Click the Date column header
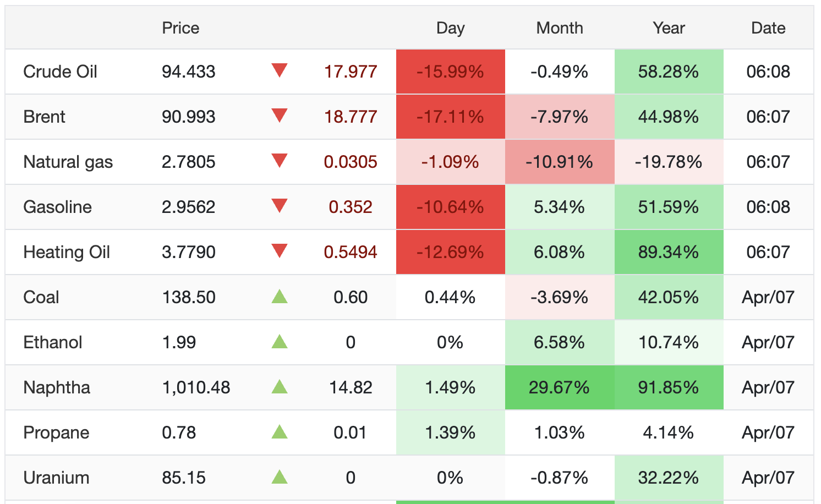The image size is (821, 504). click(x=768, y=28)
